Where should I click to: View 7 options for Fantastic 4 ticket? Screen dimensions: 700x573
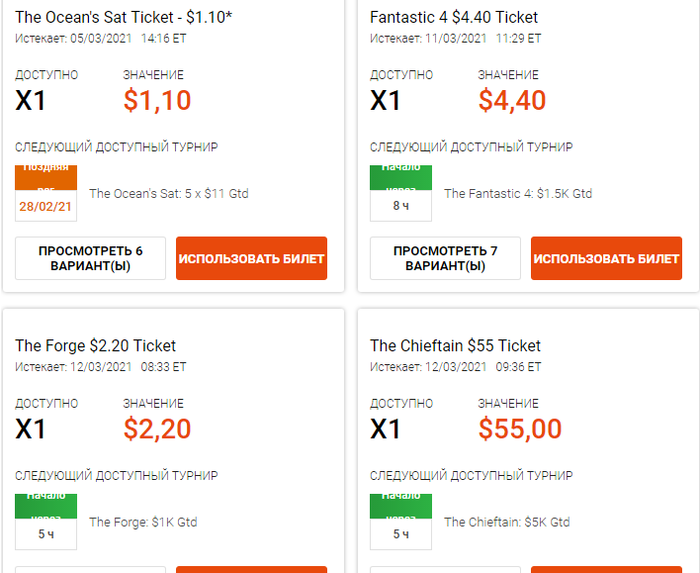(x=445, y=258)
